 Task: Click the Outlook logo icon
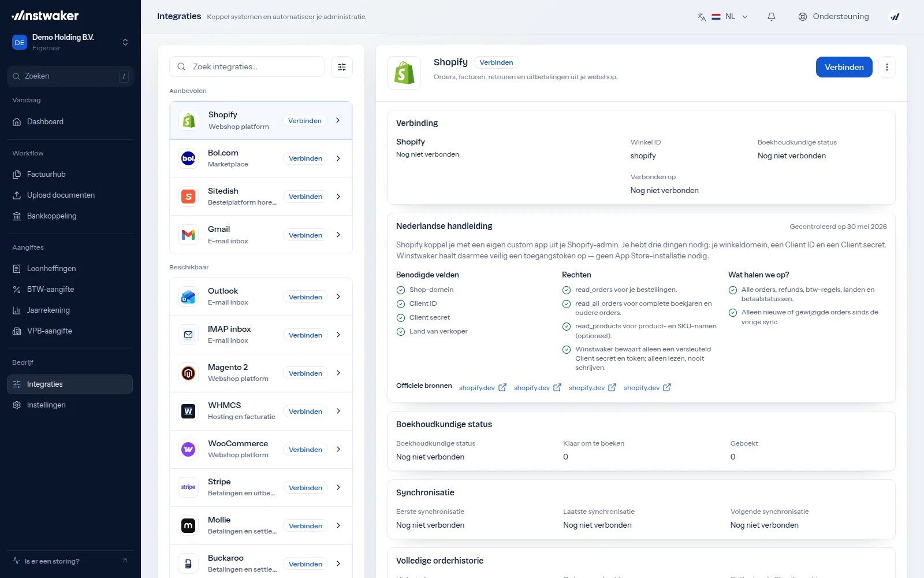(x=188, y=297)
